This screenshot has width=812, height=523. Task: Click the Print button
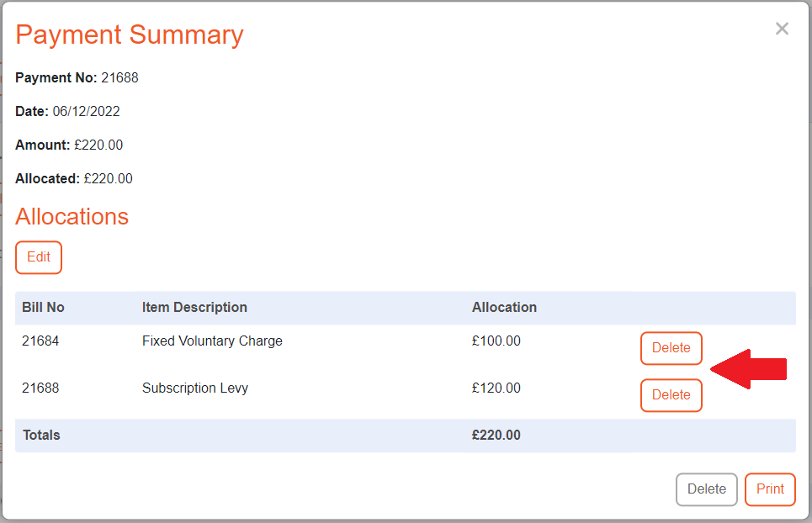tap(770, 489)
